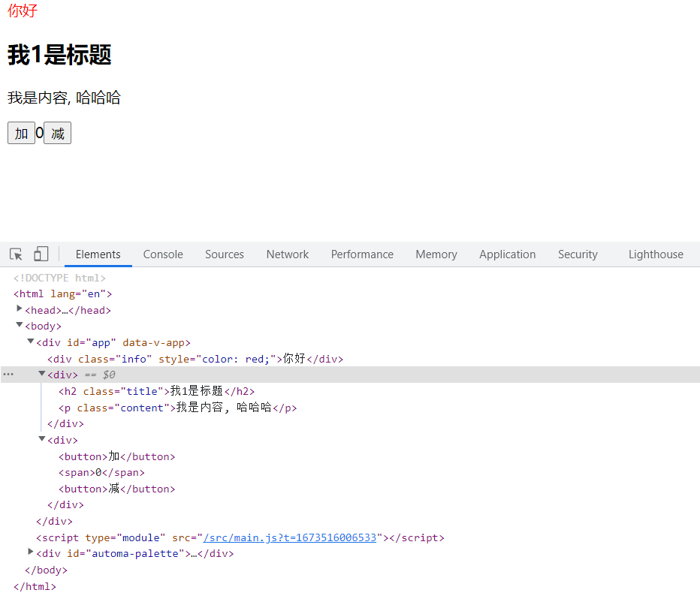Screen dimensions: 700x608
Task: Open the Sources tab
Action: 225,254
